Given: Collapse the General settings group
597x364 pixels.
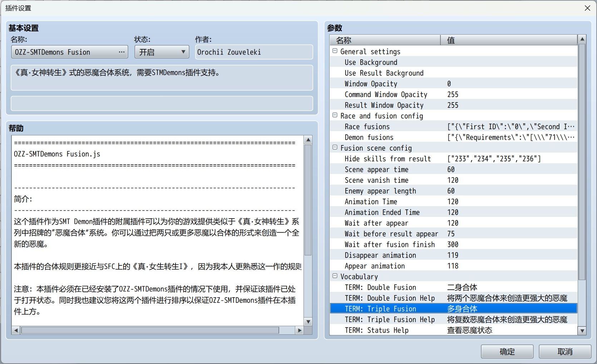Looking at the screenshot, I should tap(335, 51).
